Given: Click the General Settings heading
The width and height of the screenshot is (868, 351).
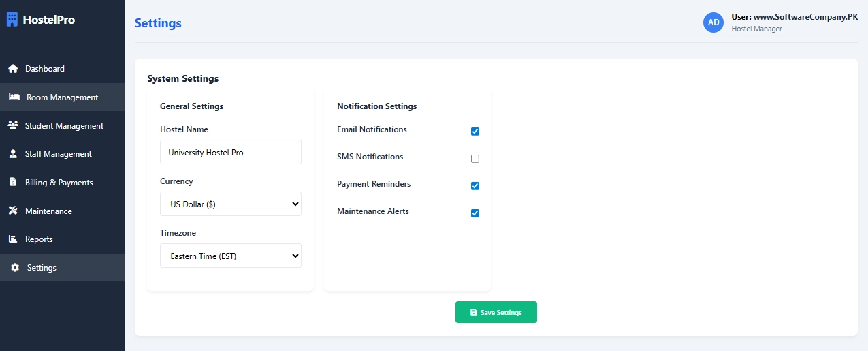Looking at the screenshot, I should tap(191, 106).
